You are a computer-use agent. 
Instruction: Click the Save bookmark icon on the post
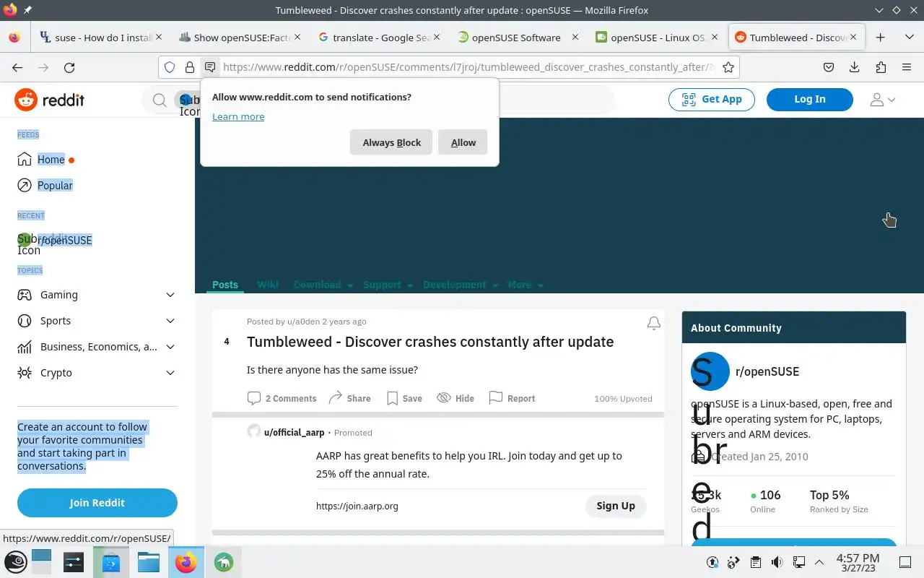point(392,398)
